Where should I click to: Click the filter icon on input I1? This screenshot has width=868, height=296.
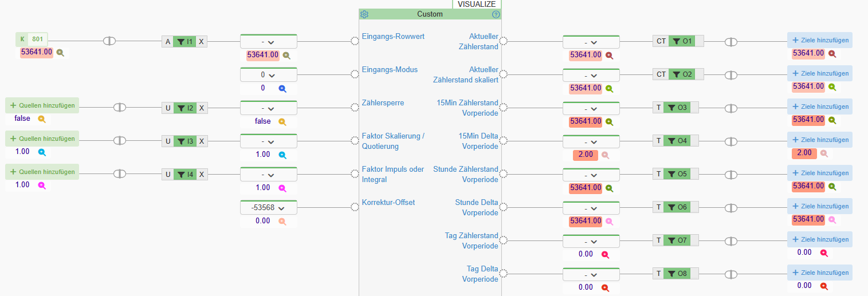coord(181,41)
